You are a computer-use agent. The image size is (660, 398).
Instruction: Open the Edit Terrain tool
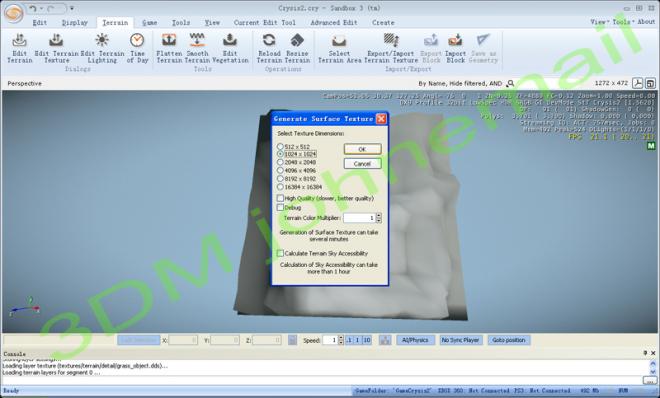[x=19, y=48]
